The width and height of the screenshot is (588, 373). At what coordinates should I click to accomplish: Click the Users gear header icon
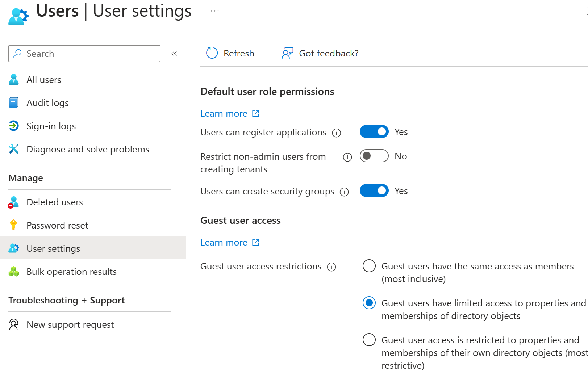18,16
